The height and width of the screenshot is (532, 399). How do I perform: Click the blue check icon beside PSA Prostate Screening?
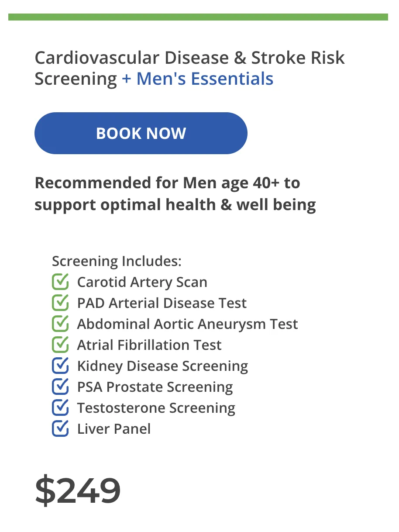(x=60, y=387)
